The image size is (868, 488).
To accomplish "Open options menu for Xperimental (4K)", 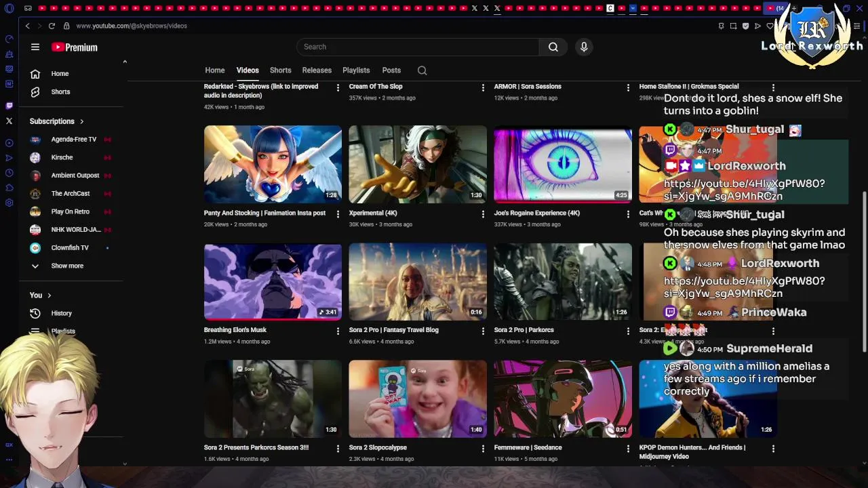I will 483,214.
